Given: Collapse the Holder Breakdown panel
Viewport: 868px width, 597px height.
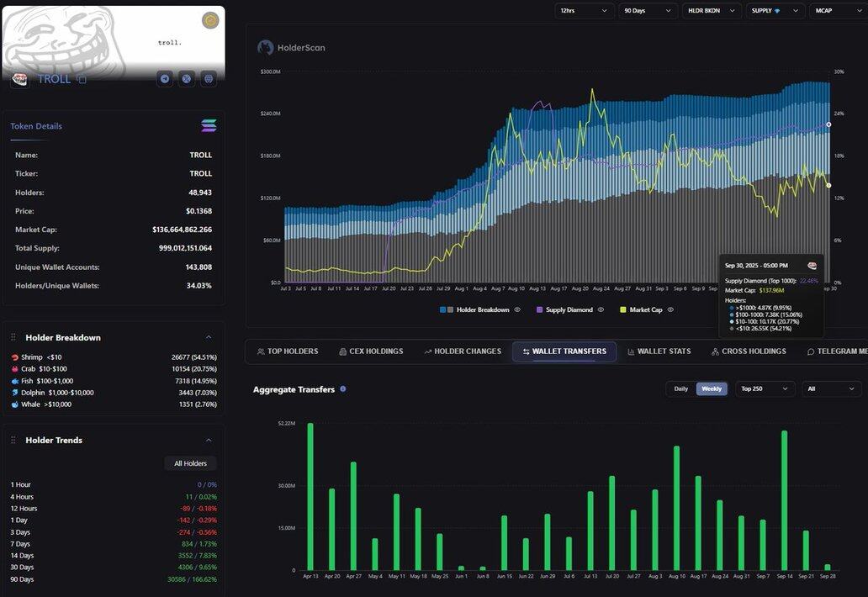Looking at the screenshot, I should coord(209,337).
